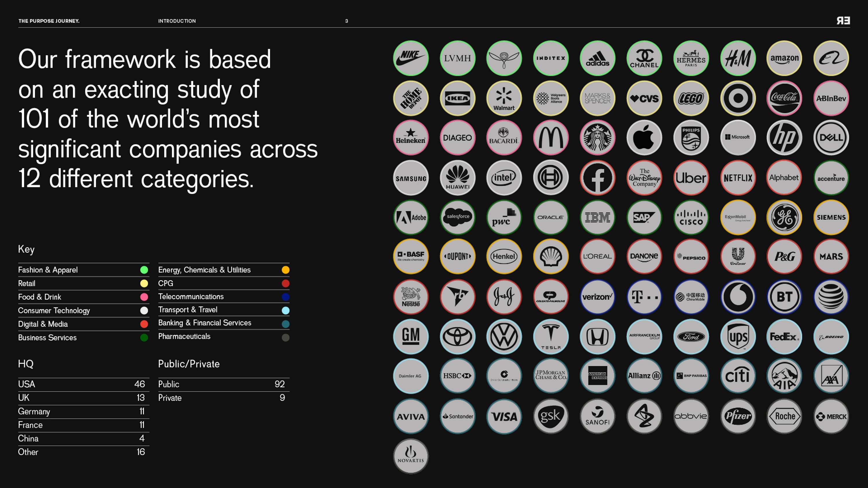Viewport: 868px width, 488px height.
Task: Click the 'Pharmaceuticals' key label
Action: (184, 336)
